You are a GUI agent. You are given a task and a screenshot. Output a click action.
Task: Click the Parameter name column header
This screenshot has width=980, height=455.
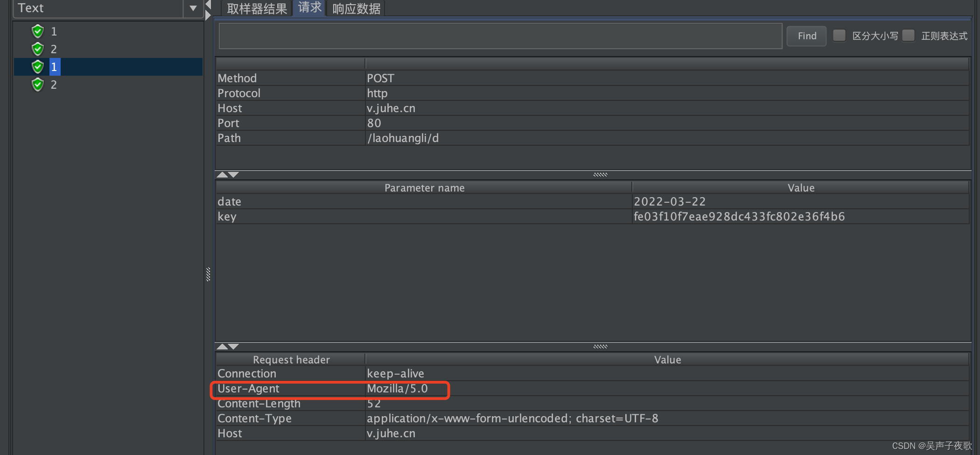pyautogui.click(x=424, y=188)
